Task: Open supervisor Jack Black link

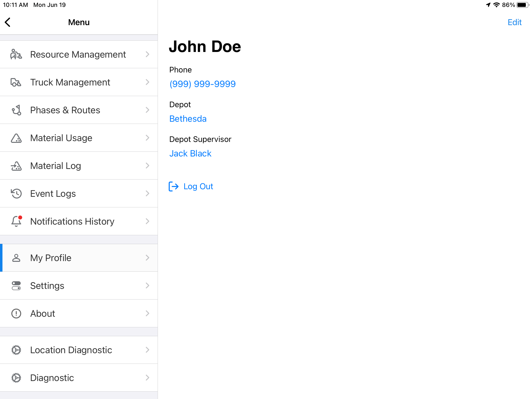Action: (x=190, y=153)
